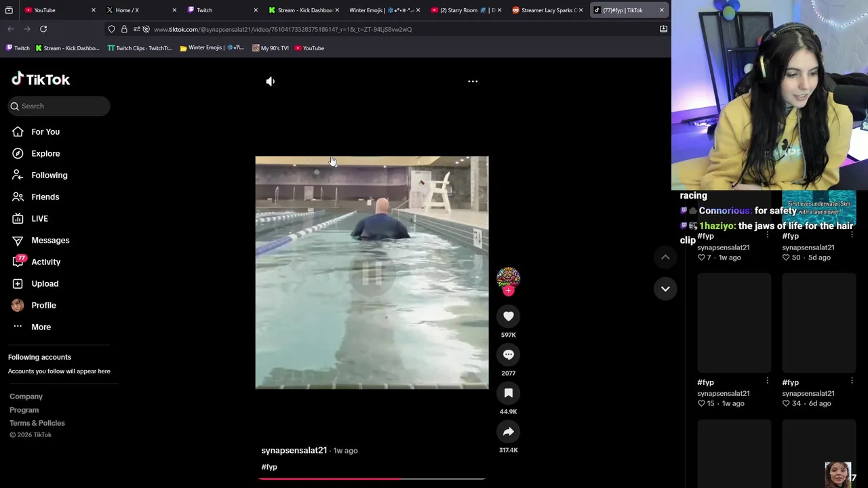868x488 pixels.
Task: Open options for the 15-likes video card
Action: pos(767,381)
